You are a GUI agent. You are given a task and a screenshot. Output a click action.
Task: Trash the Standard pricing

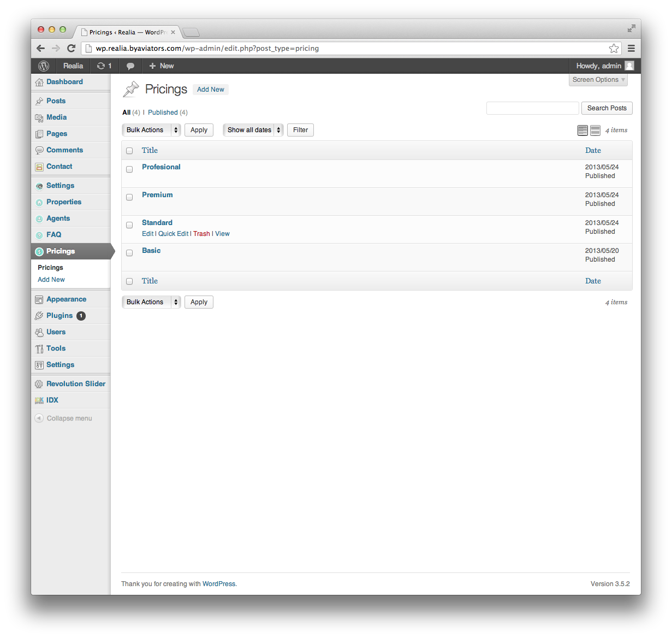click(201, 234)
